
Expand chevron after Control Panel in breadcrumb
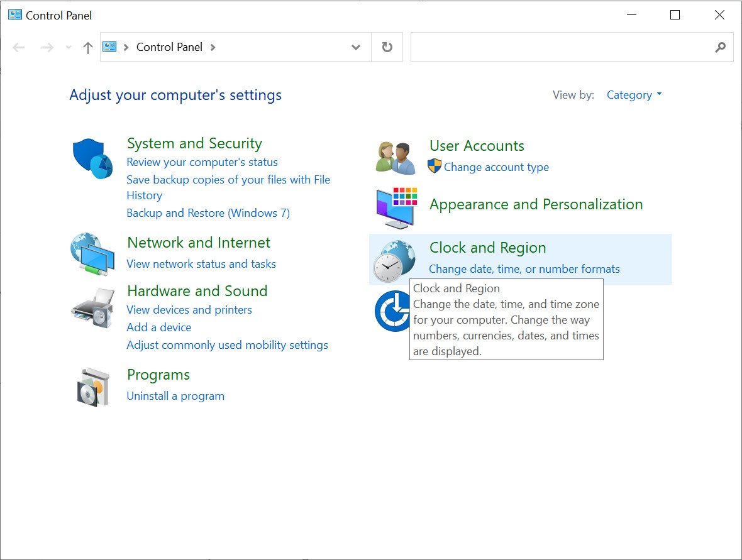tap(213, 47)
